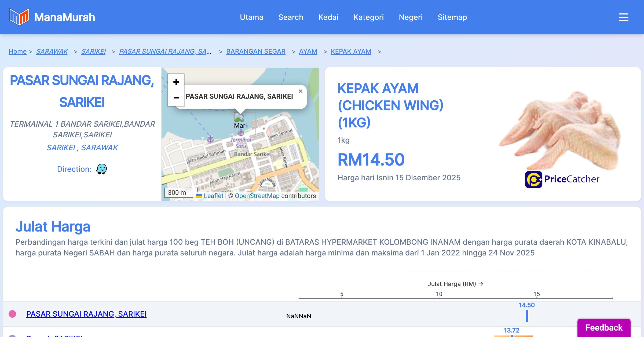Go to the Search page

point(291,17)
